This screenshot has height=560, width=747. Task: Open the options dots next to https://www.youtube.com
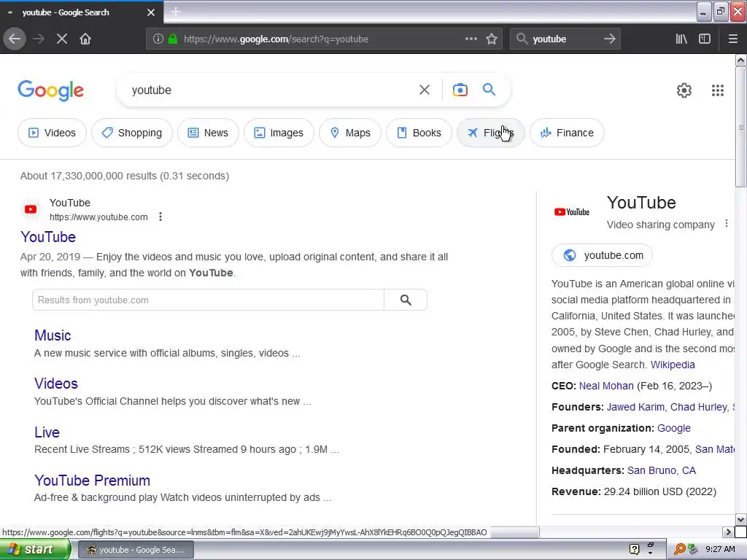(x=160, y=217)
